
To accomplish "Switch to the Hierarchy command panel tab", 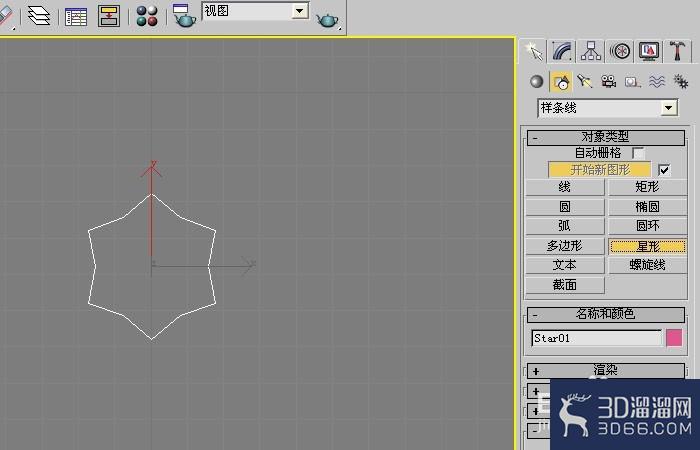I will click(x=591, y=51).
